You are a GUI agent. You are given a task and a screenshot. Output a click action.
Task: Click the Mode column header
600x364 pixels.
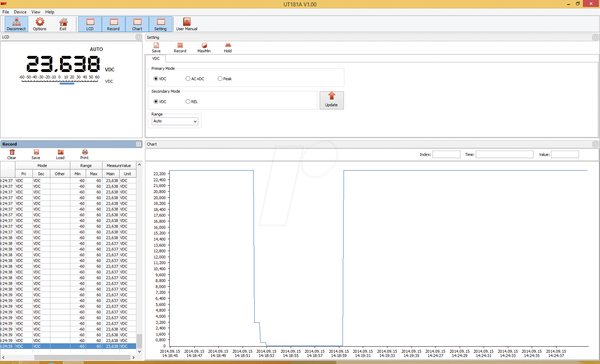(42, 165)
